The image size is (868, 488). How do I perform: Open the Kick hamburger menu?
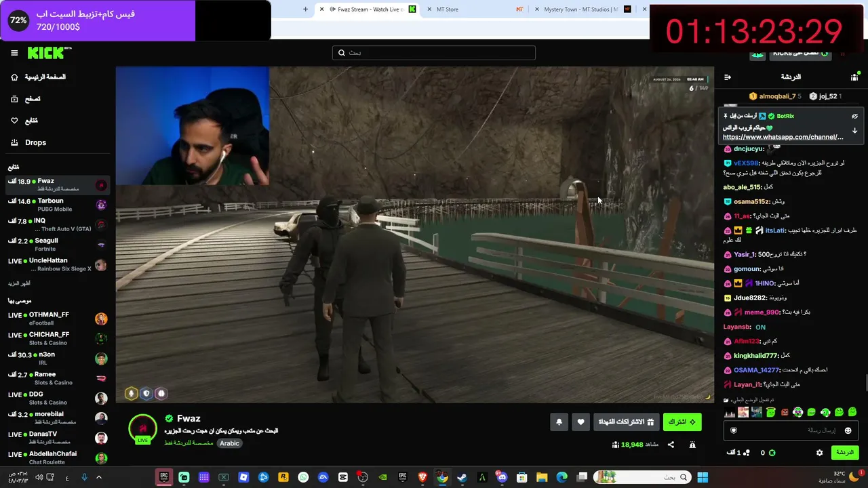point(14,53)
